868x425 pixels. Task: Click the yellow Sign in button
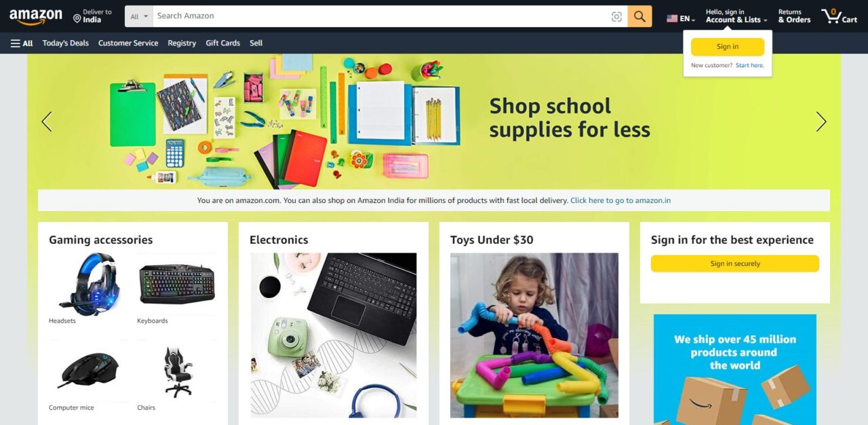728,47
